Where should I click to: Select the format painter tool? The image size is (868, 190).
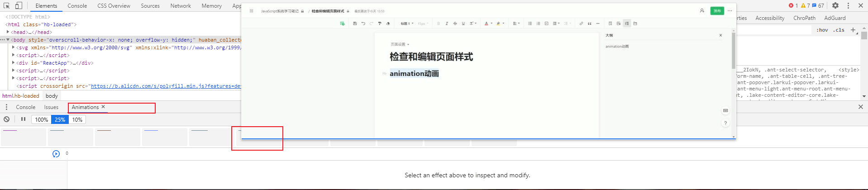pos(380,24)
